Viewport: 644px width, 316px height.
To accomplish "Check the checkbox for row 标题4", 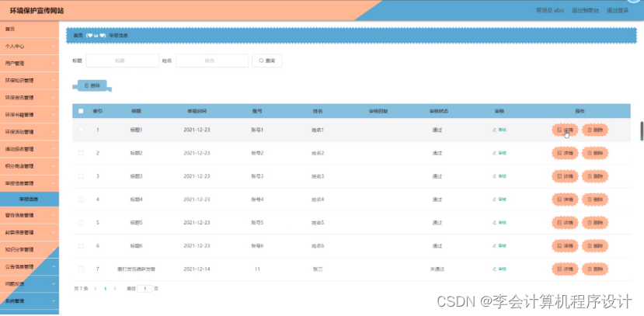I will coord(81,200).
